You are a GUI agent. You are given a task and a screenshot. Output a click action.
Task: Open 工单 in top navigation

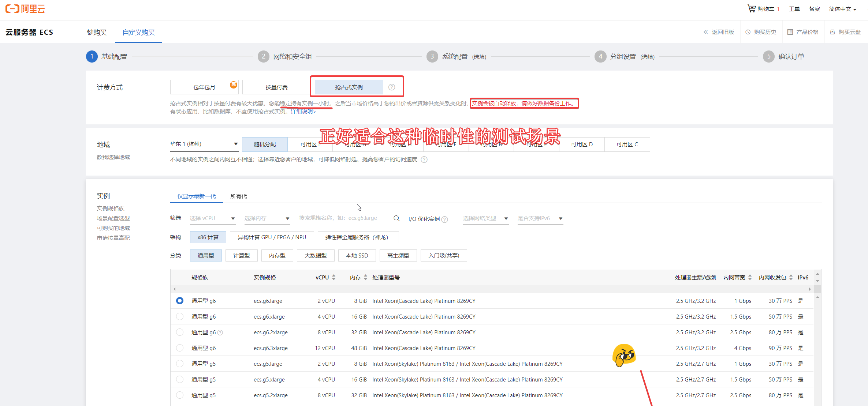[794, 9]
